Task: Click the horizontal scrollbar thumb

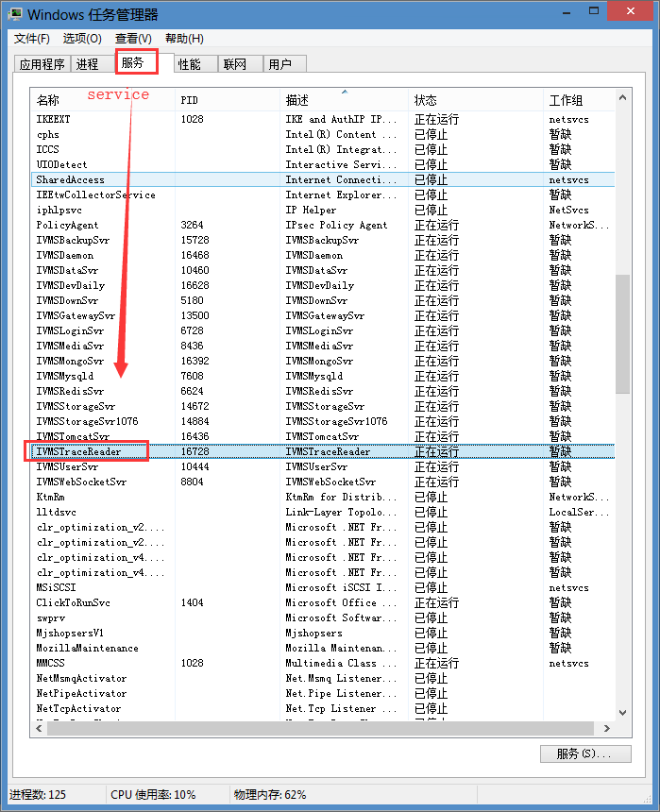Action: coord(320,728)
